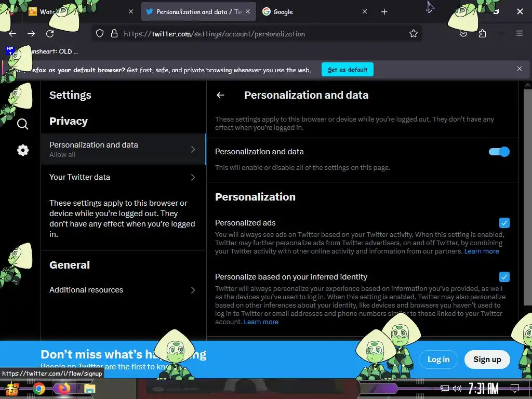The height and width of the screenshot is (399, 532).
Task: Close the Google tab
Action: click(x=365, y=11)
